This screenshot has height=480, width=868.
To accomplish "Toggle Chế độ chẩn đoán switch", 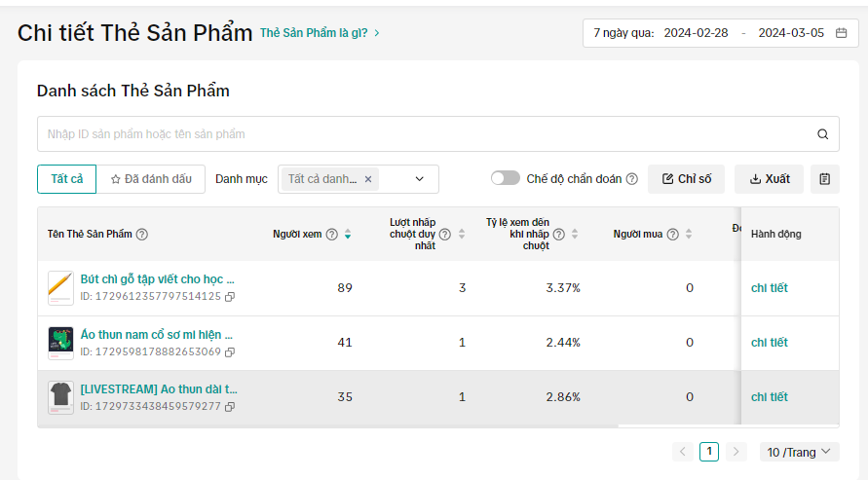I will 505,179.
